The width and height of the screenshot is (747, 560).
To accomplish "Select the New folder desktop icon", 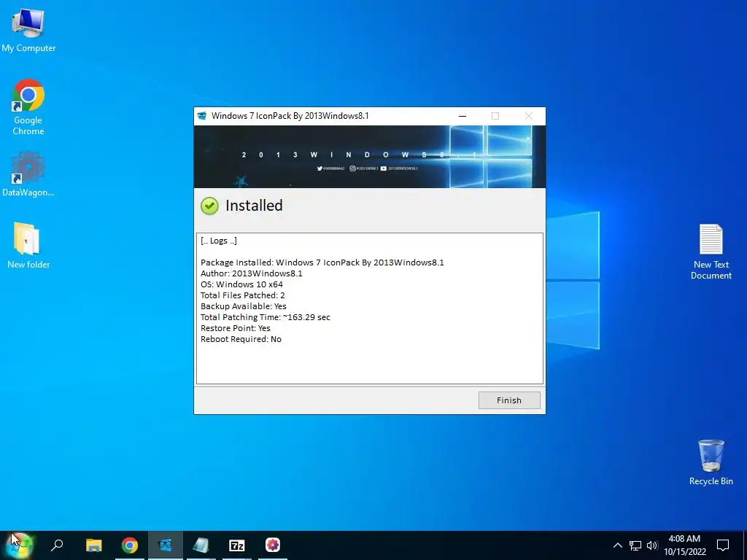I will click(28, 246).
